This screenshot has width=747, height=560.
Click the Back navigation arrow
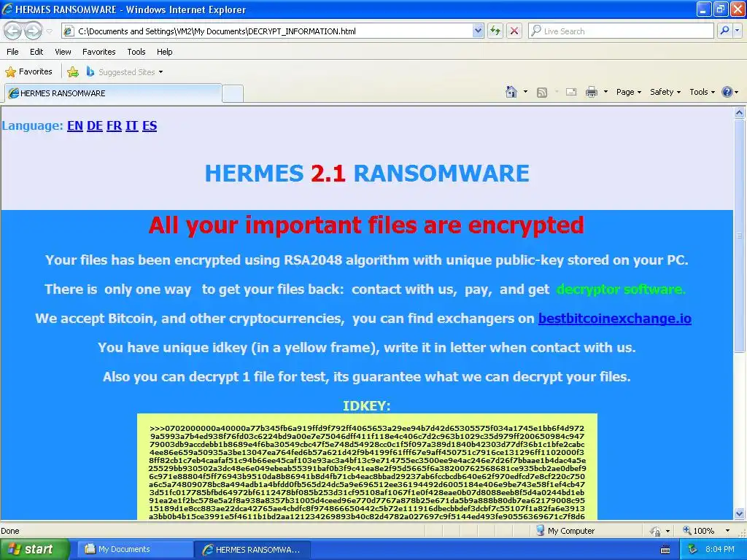click(x=13, y=31)
